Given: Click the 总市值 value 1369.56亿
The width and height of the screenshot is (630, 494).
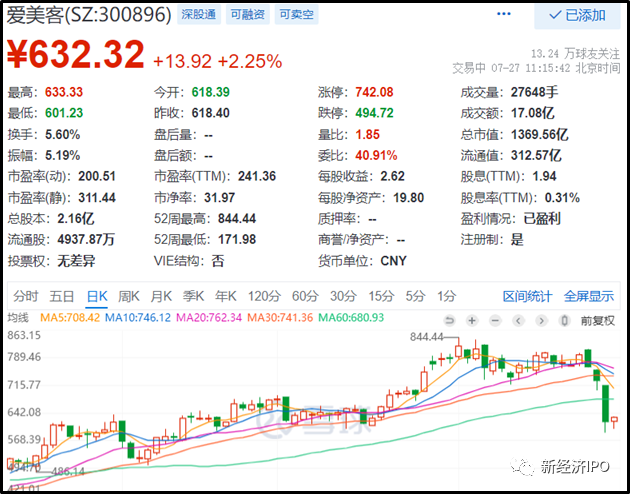Looking at the screenshot, I should tap(539, 134).
